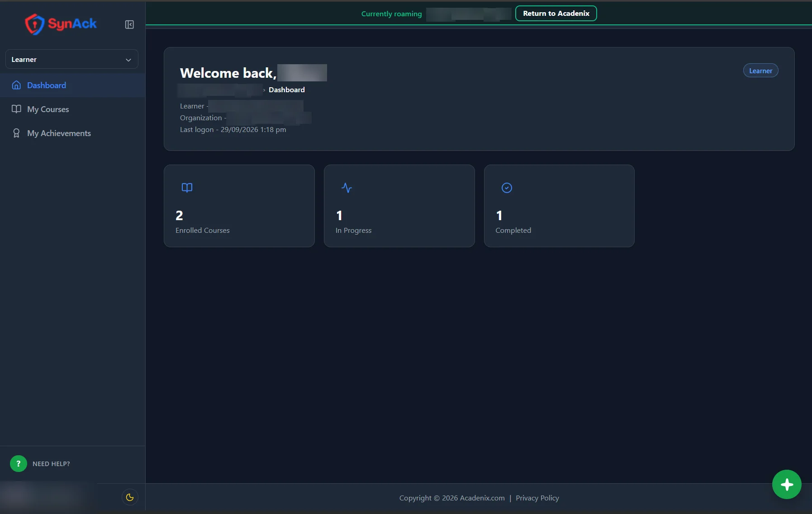Click Return to Acadenix button
Viewport: 812px width, 514px height.
556,14
